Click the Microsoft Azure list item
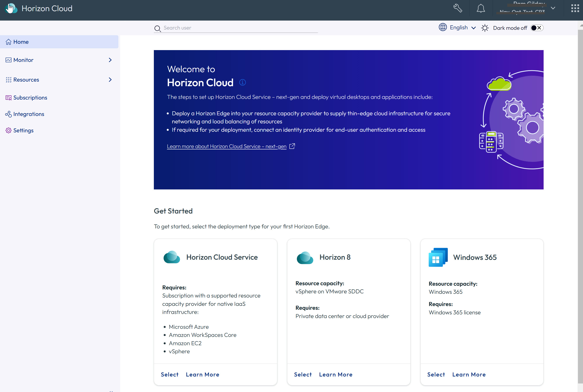Screen dimensions: 583x392 pyautogui.click(x=189, y=327)
